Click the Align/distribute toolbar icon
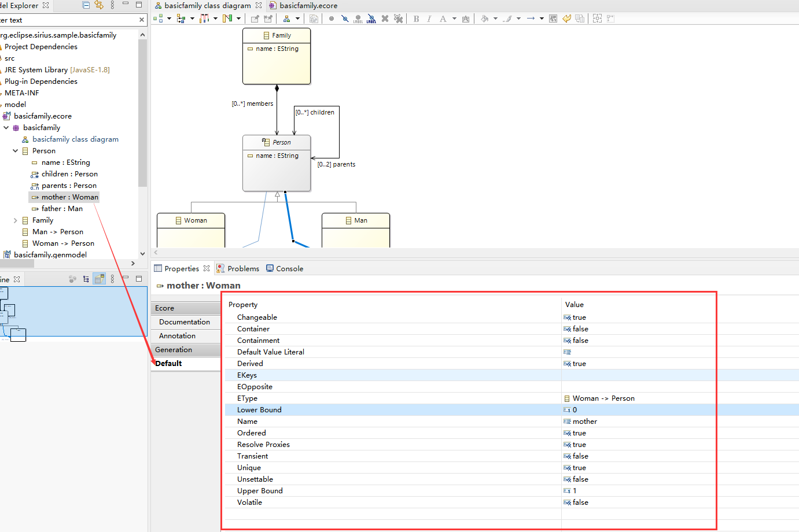 [x=204, y=19]
